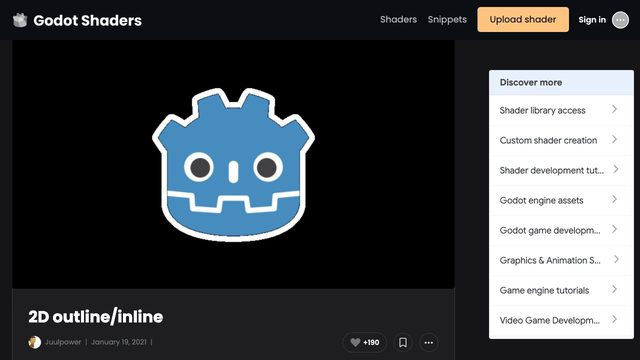This screenshot has height=360, width=640.
Task: Click the Upload shader button
Action: click(523, 20)
